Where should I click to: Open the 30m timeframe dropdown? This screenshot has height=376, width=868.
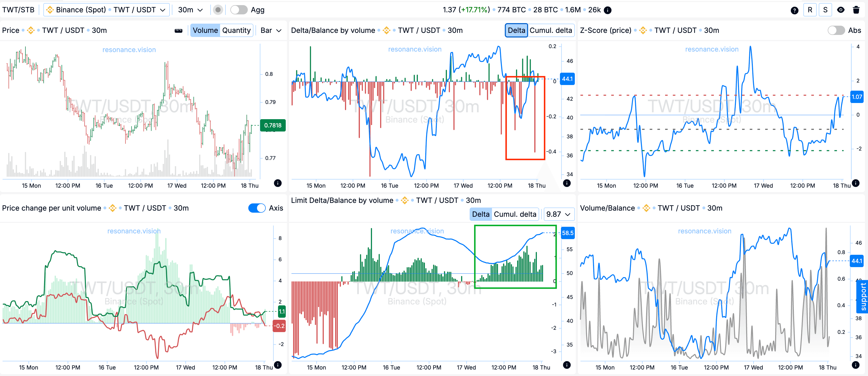pos(190,10)
